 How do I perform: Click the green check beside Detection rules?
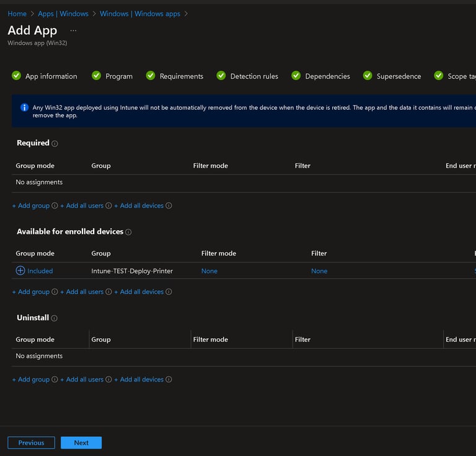221,75
